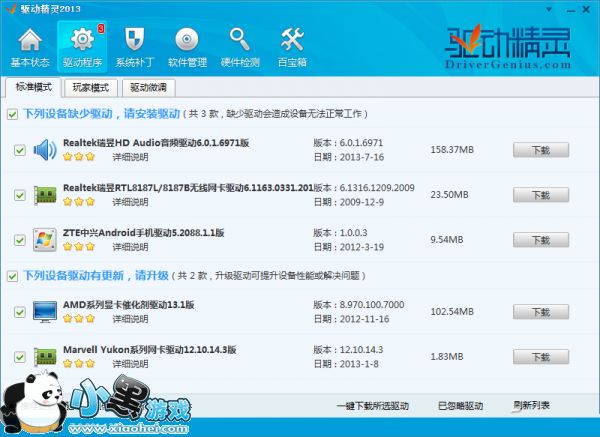Click the 下列设备驱动有更新 heading
Viewport: 600px width, 437px height.
96,276
